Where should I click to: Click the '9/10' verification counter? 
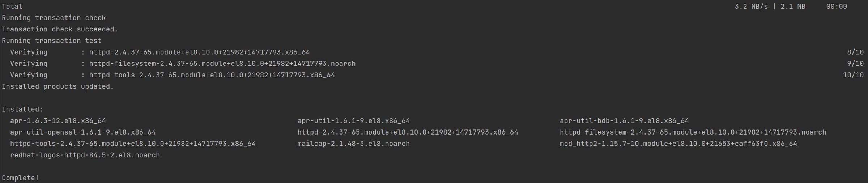(855, 64)
